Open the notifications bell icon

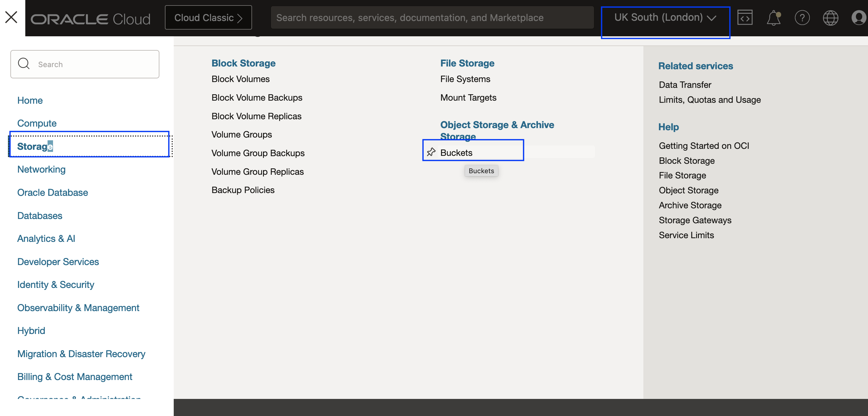(774, 18)
